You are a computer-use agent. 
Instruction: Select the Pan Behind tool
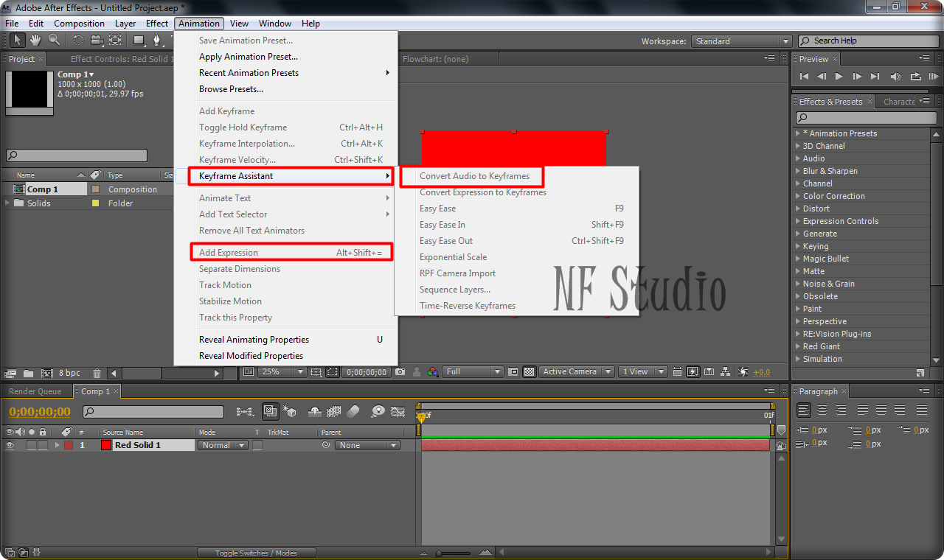pyautogui.click(x=116, y=40)
